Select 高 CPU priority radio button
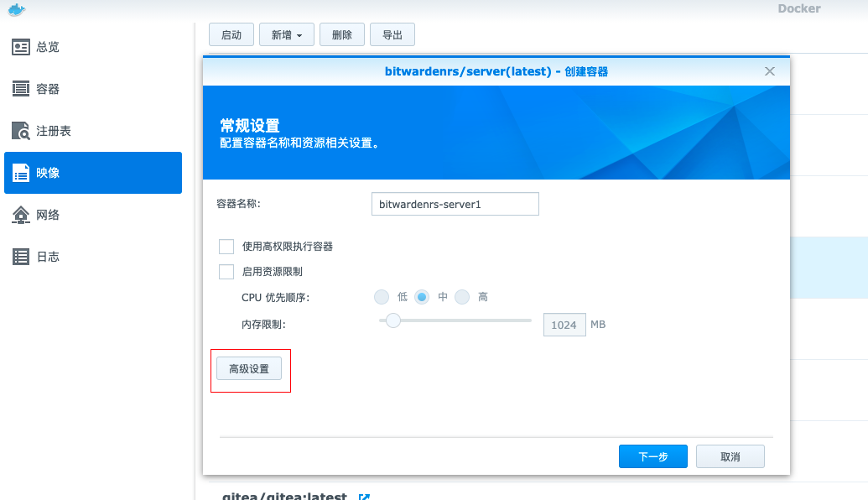Screen dimensions: 868x500 [x=462, y=297]
